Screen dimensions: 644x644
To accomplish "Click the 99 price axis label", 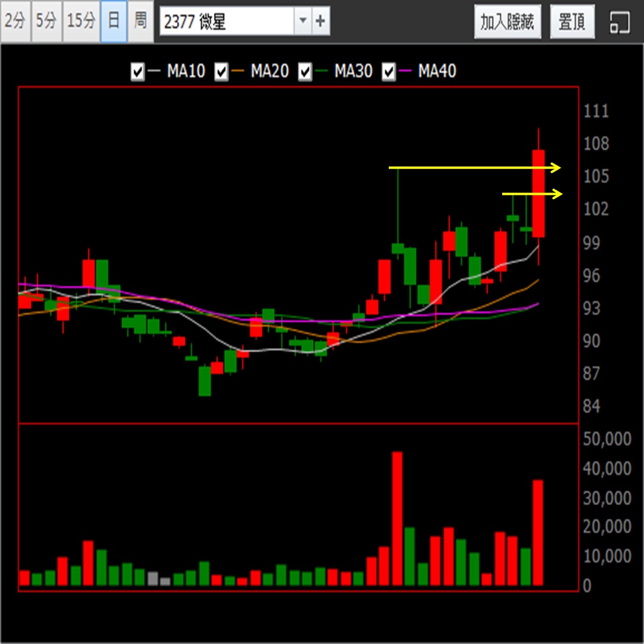I will pos(592,243).
